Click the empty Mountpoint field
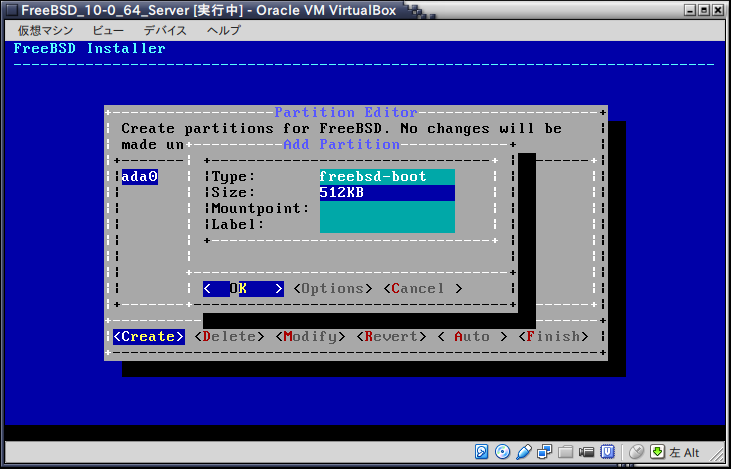731x469 pixels. [x=386, y=209]
